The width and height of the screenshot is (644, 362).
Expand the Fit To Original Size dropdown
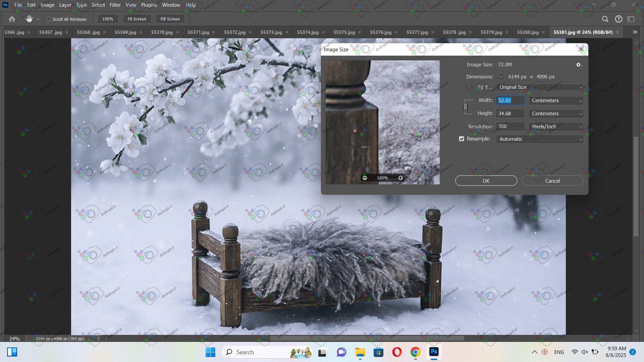click(x=539, y=87)
